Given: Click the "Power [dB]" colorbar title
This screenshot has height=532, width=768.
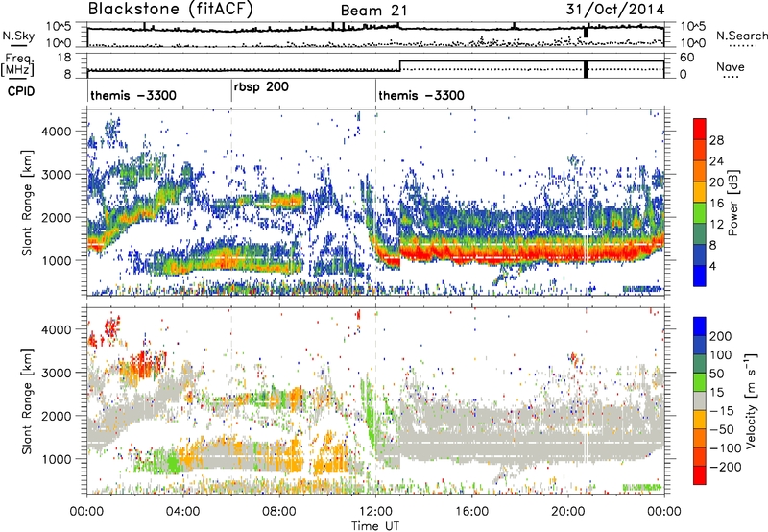Looking at the screenshot, I should pyautogui.click(x=732, y=203).
